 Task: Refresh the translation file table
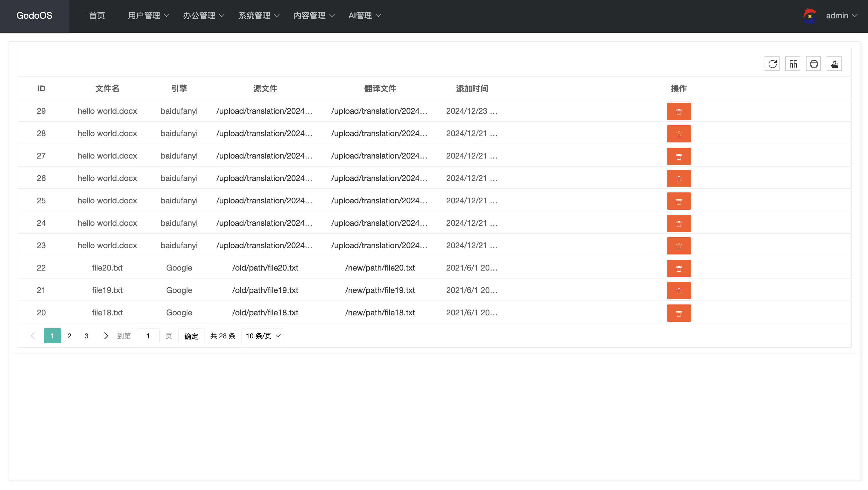[772, 63]
